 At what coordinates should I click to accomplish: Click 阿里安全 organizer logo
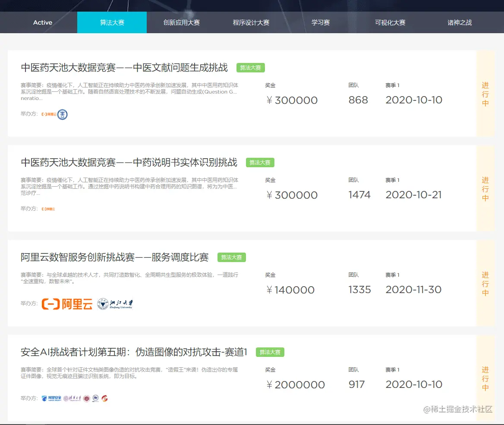point(51,398)
